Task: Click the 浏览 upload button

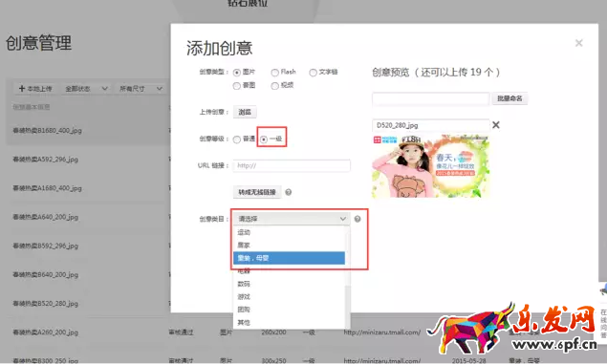Action: 245,112
